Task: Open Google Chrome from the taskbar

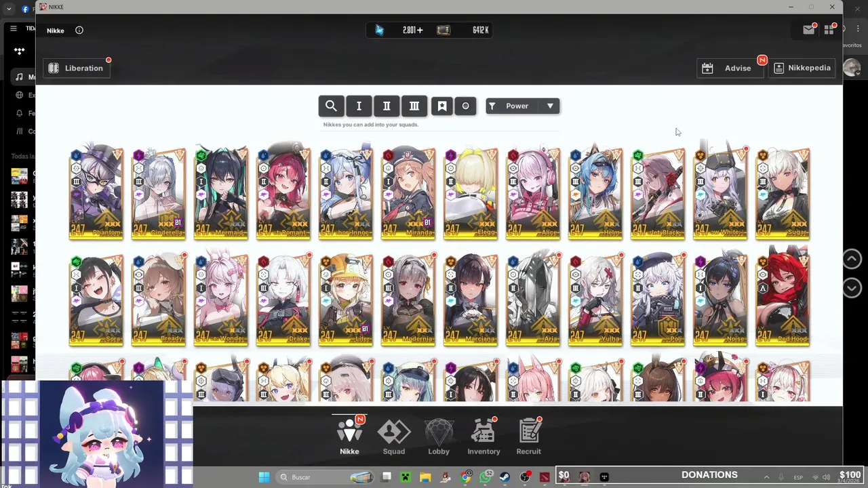Action: (465, 477)
